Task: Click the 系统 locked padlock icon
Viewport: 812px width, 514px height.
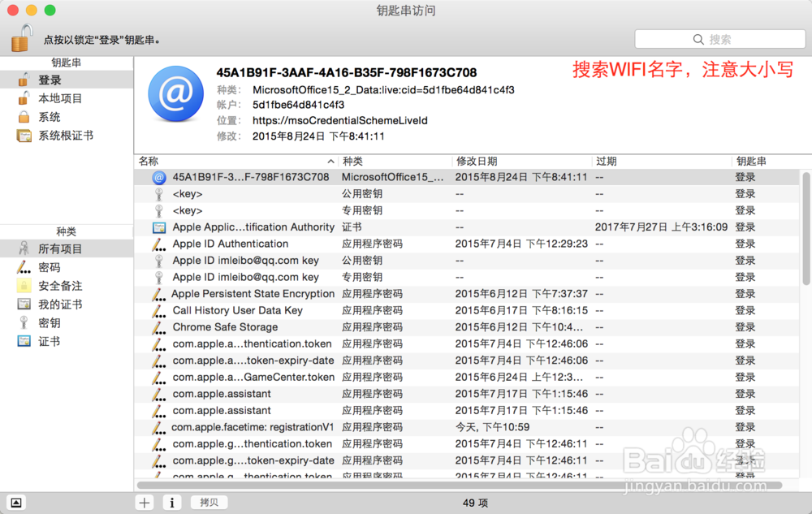Action: coord(24,116)
